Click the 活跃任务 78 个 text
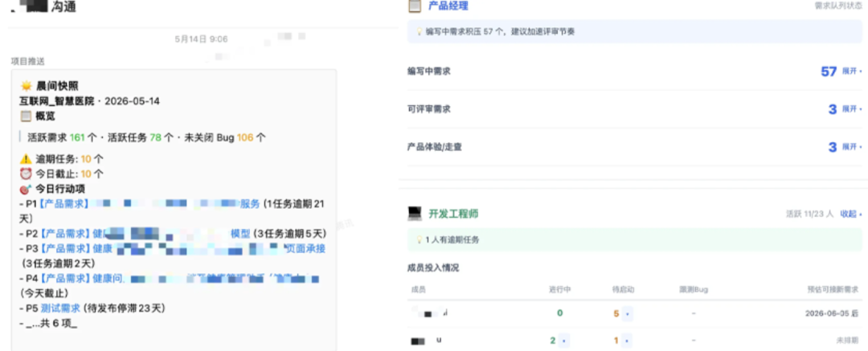Viewport: 868px width, 351px height. [140, 137]
